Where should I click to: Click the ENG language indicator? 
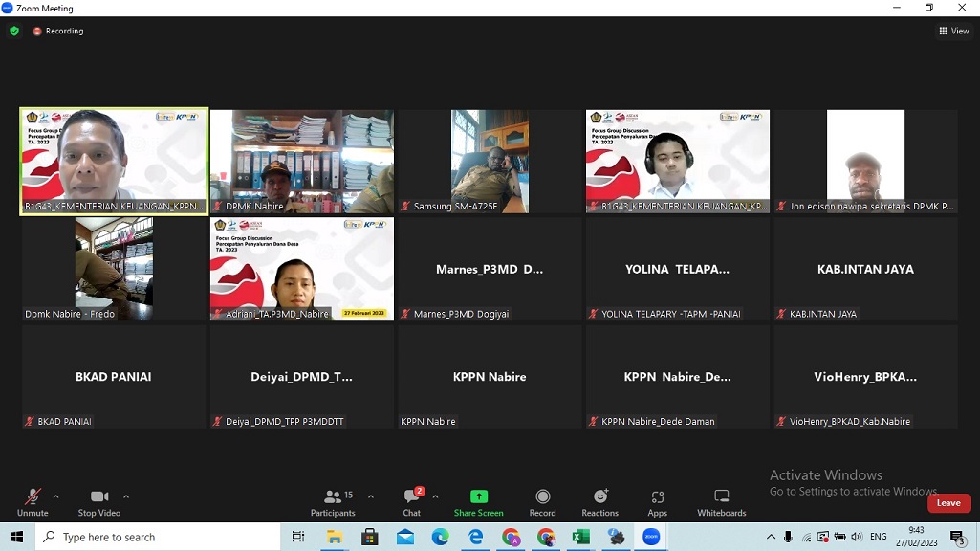pos(878,537)
